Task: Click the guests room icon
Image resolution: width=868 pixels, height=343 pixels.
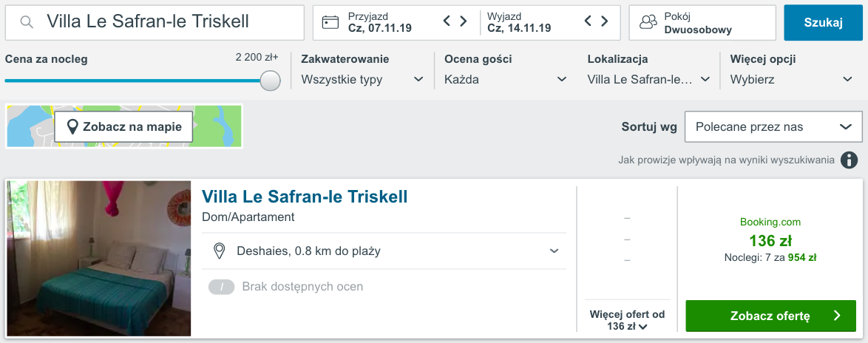Action: (648, 22)
